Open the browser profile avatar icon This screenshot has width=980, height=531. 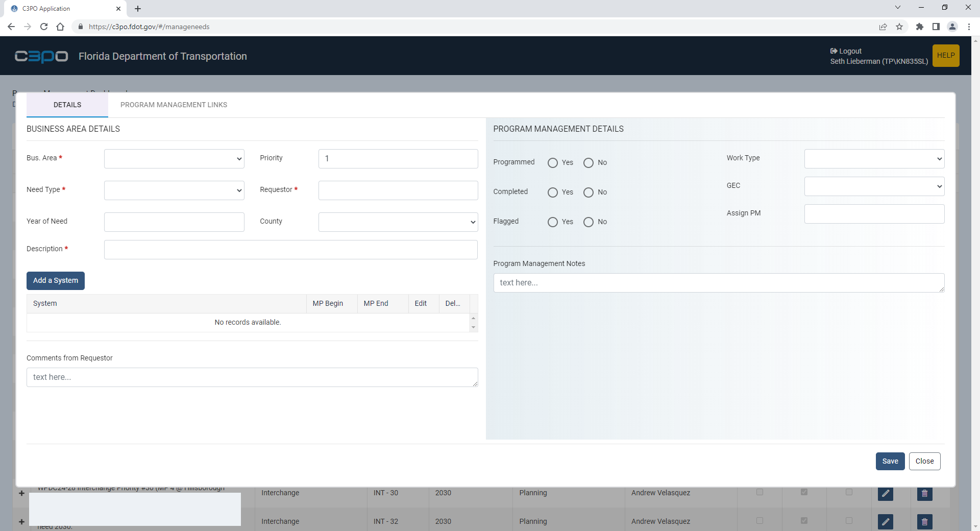(x=952, y=27)
